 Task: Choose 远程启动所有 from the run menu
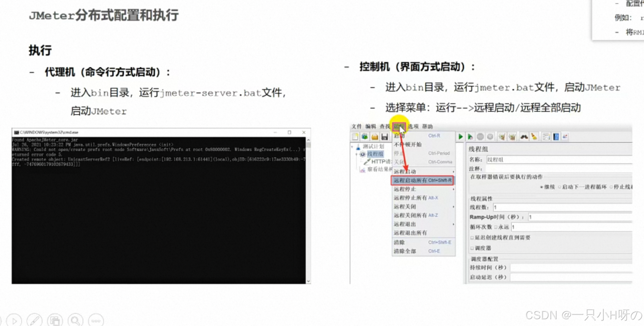(422, 180)
